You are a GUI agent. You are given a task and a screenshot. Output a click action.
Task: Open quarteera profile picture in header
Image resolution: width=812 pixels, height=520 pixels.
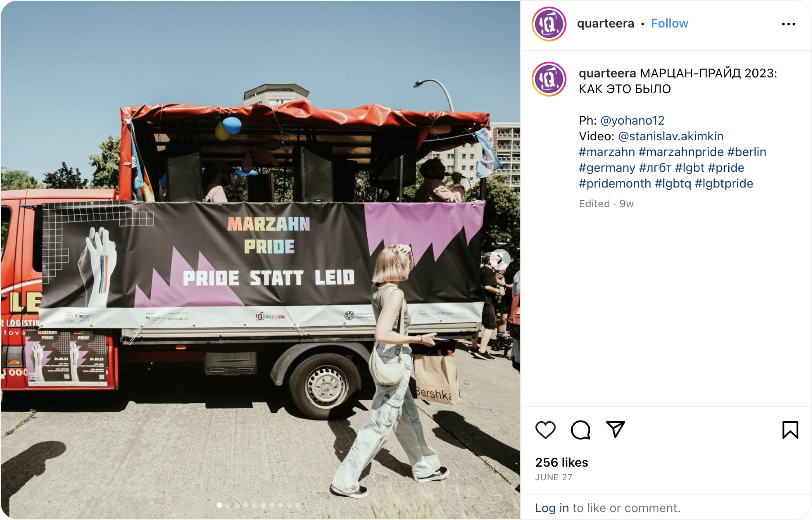pos(549,24)
